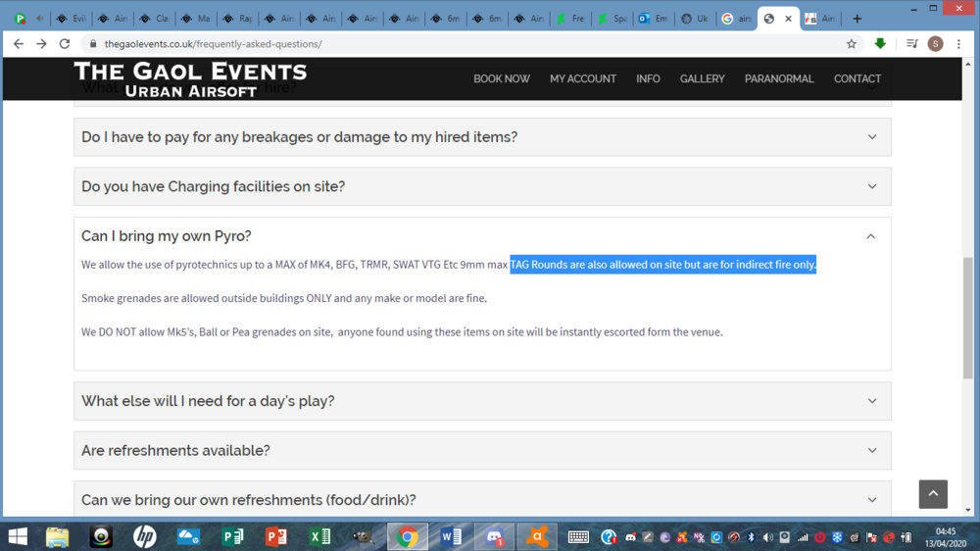The image size is (980, 551).
Task: Click the green download extension icon
Action: click(880, 44)
